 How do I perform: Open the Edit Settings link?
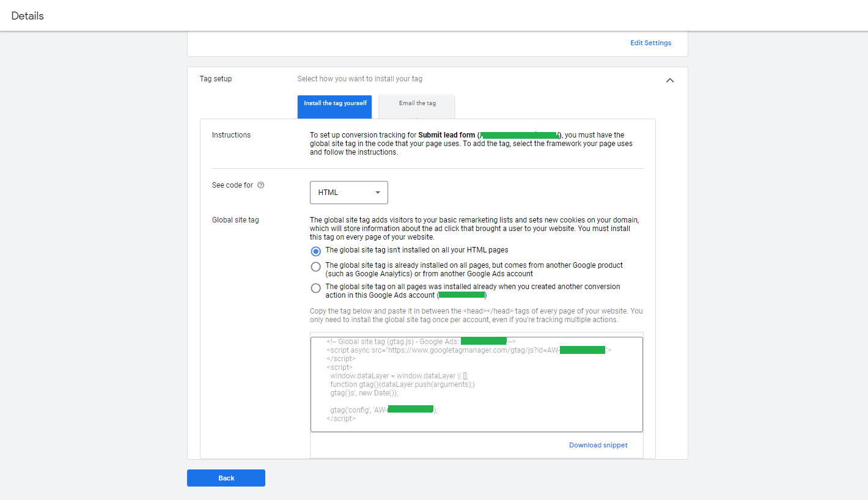click(650, 43)
